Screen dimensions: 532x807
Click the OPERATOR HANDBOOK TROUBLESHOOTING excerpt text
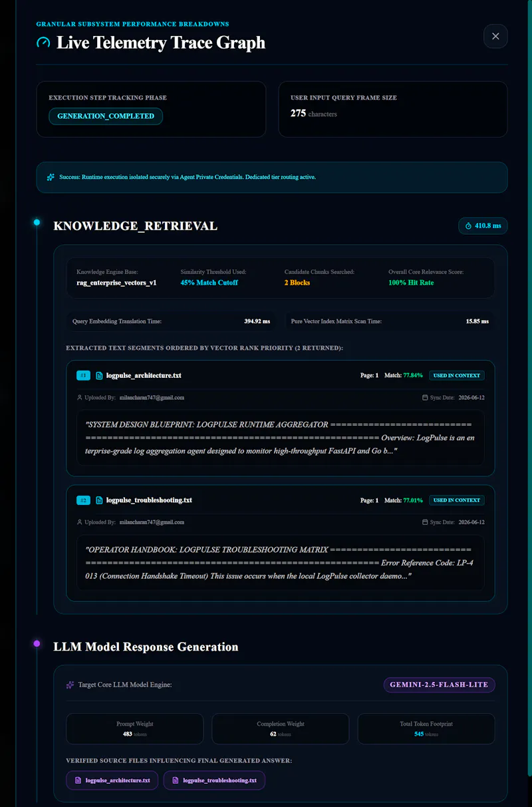280,563
